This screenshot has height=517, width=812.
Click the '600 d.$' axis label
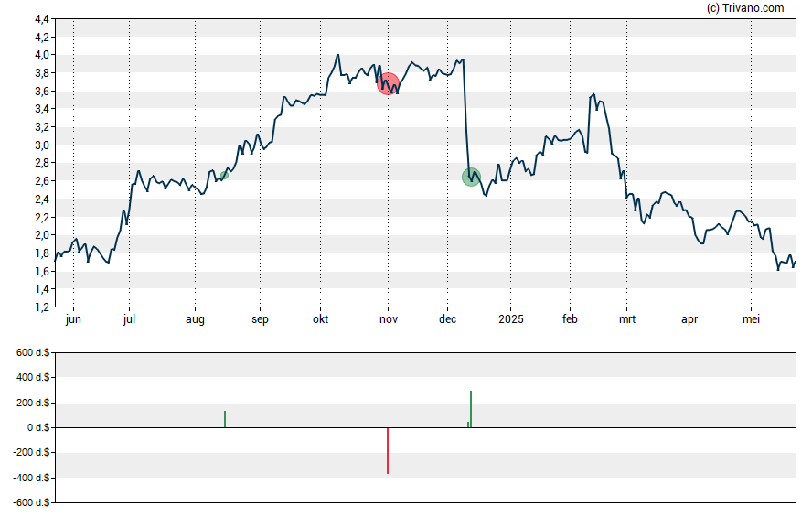tap(33, 352)
